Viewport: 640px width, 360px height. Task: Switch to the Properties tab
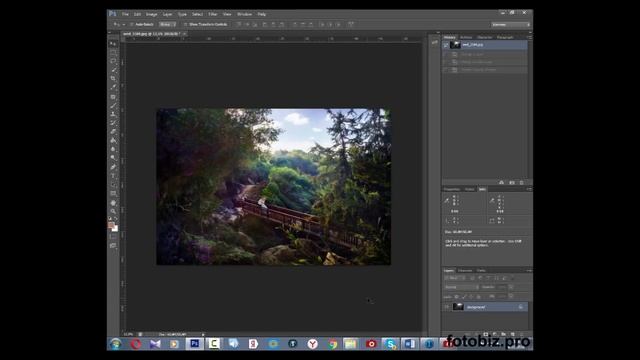[452, 189]
